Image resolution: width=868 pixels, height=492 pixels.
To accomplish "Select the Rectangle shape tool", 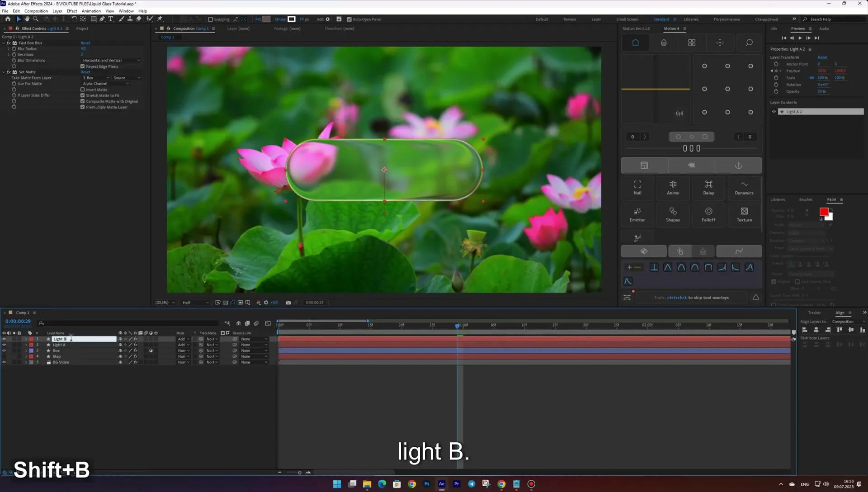I will pyautogui.click(x=94, y=19).
